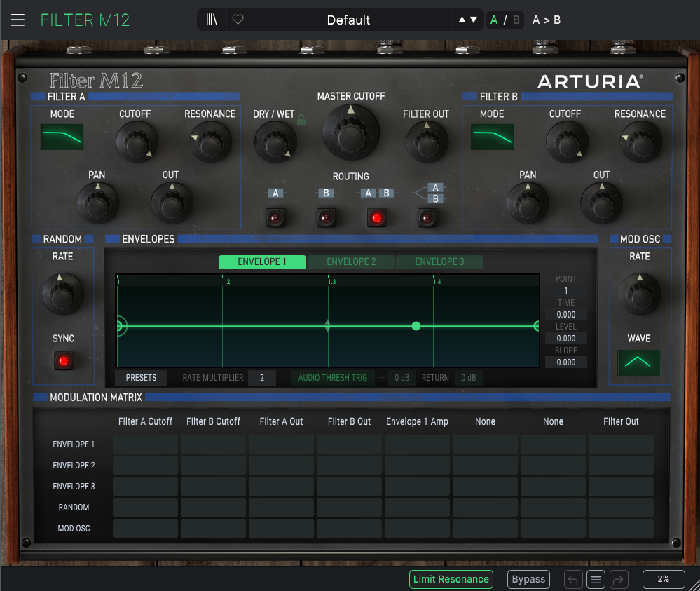Image resolution: width=700 pixels, height=591 pixels.
Task: Open the first None destination dropdown
Action: point(485,421)
